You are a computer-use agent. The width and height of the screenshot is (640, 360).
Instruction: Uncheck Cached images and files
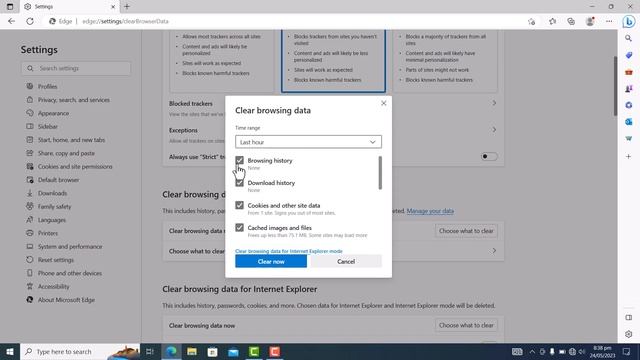(x=240, y=228)
